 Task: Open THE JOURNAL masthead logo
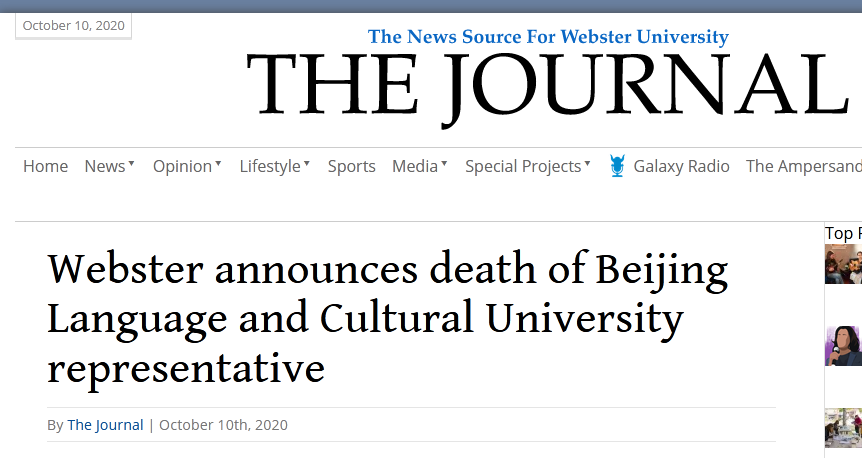click(547, 87)
